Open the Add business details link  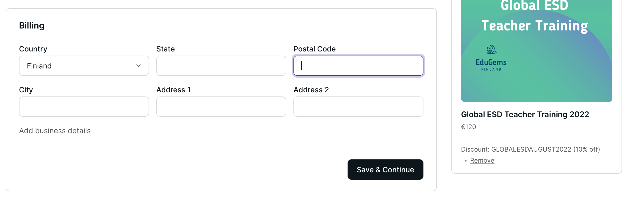[x=55, y=130]
